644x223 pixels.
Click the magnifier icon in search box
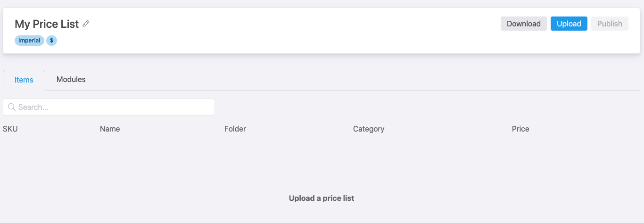point(12,107)
